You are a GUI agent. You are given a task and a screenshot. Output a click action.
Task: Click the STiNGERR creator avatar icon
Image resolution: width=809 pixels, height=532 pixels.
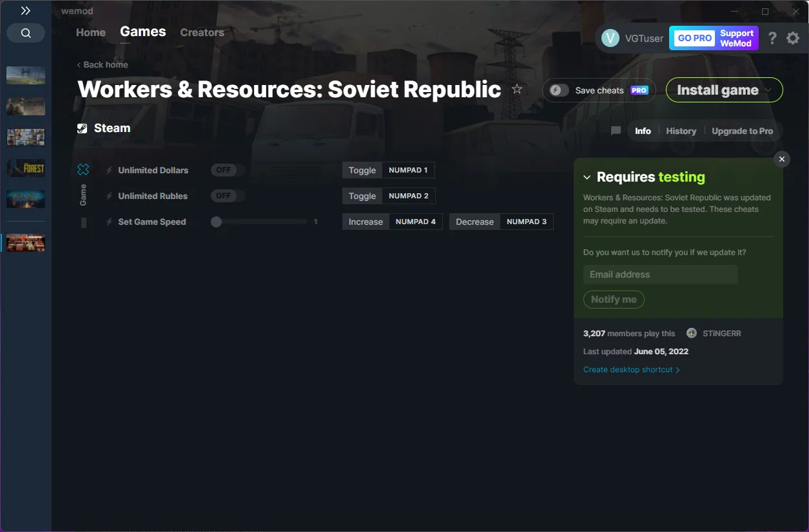coord(692,333)
